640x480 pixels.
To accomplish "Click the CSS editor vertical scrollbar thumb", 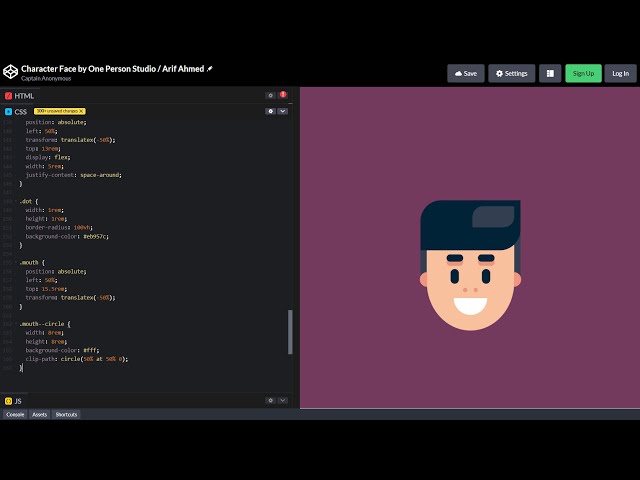I will (290, 332).
